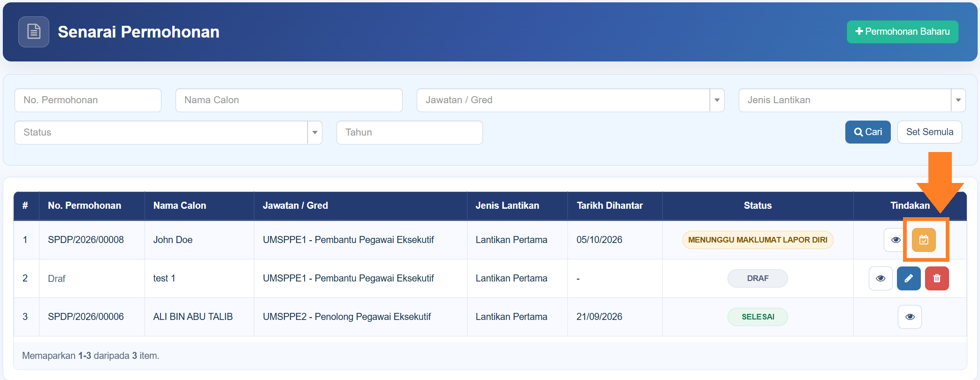Select the MENUNGGU MAKLUMAT LAPOR DIRI status badge
Screen dimensions: 980x380
(758, 240)
